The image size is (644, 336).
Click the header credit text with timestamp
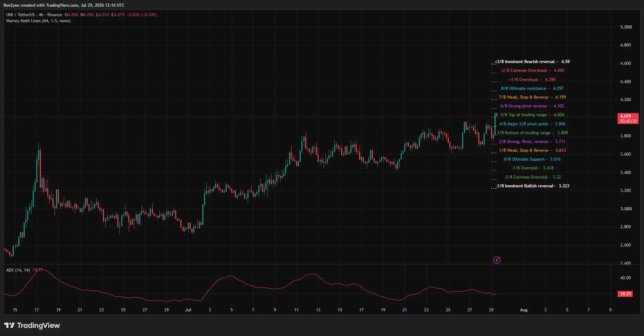[x=64, y=5]
